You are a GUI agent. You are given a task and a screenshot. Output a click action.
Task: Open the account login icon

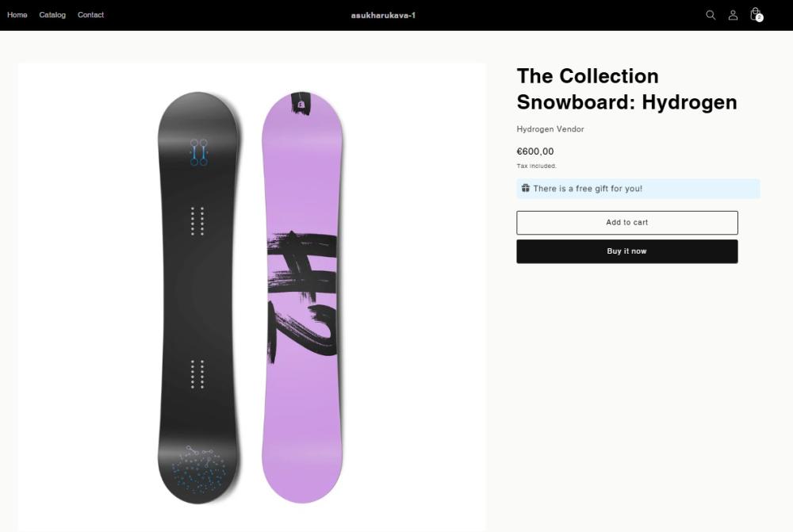tap(733, 15)
